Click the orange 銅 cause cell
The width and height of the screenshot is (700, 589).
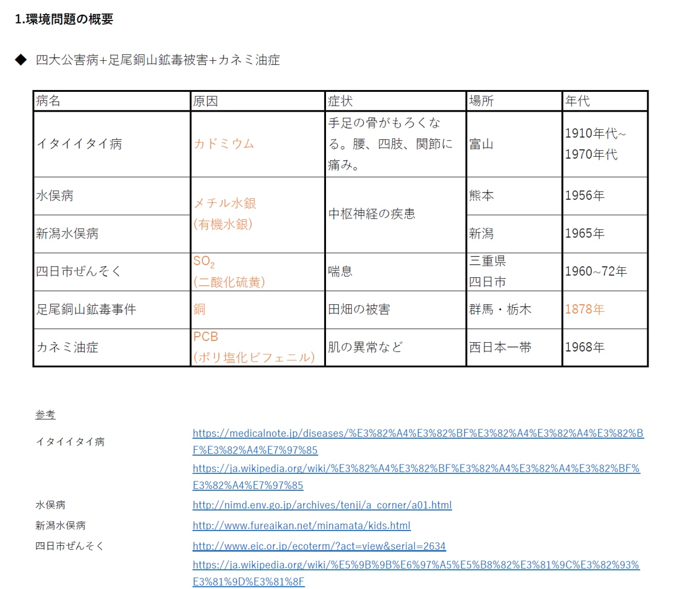258,309
